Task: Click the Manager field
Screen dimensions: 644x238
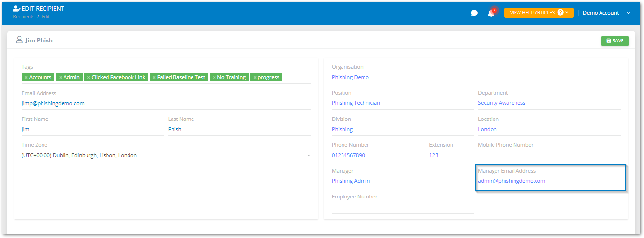Action: coord(403,181)
